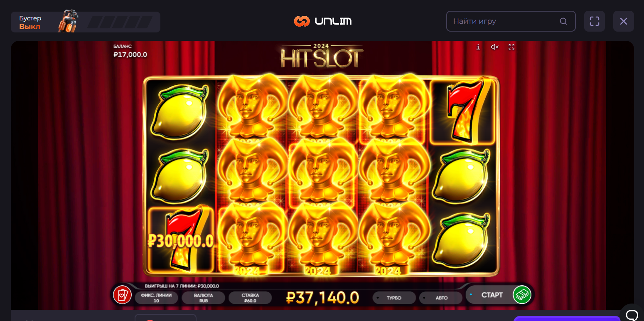The height and width of the screenshot is (321, 644).
Task: Expand game to fullscreen arrows icon
Action: point(511,47)
